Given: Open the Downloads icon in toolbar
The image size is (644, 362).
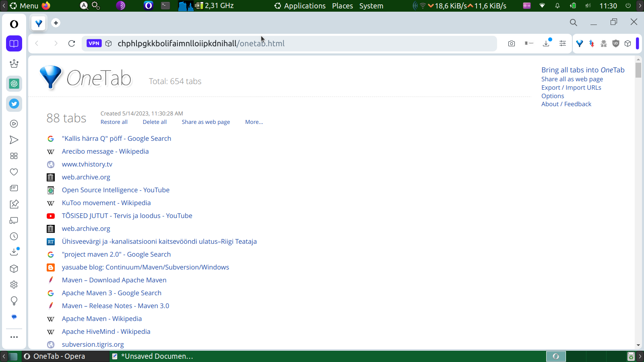Looking at the screenshot, I should click(546, 43).
